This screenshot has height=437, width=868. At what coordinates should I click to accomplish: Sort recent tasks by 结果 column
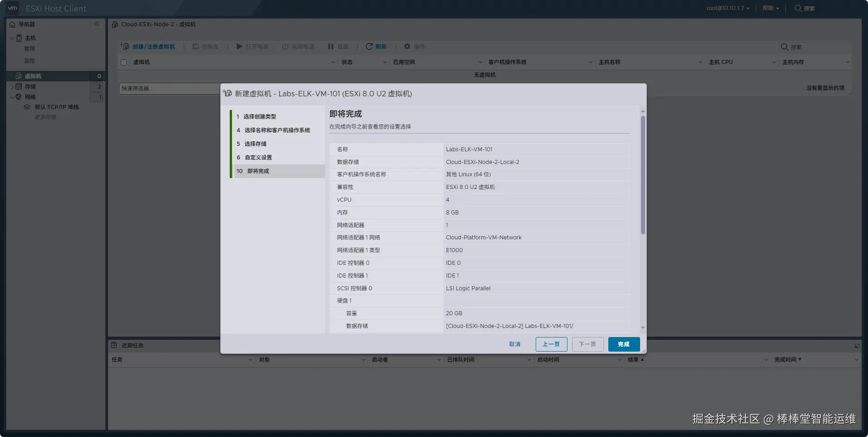[x=636, y=360]
